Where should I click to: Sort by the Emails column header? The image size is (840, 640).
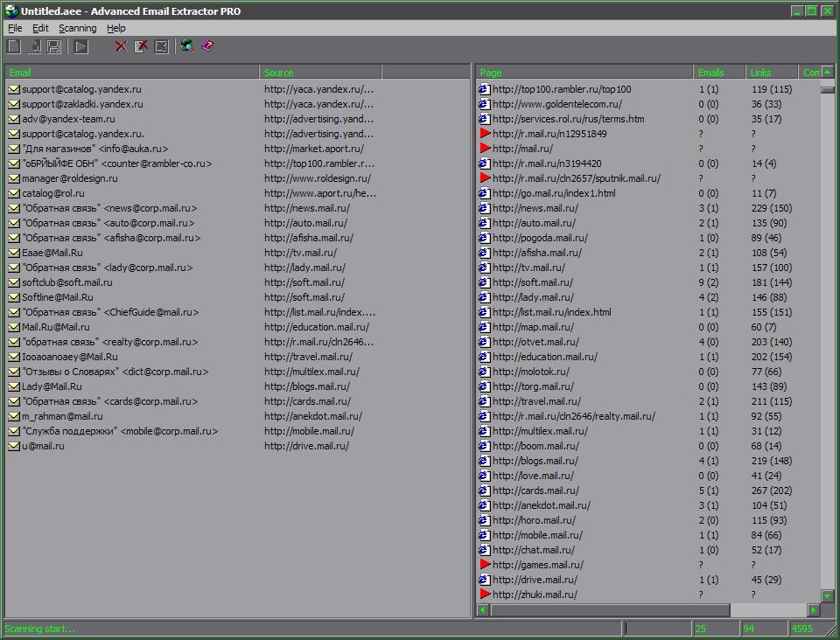pyautogui.click(x=719, y=73)
